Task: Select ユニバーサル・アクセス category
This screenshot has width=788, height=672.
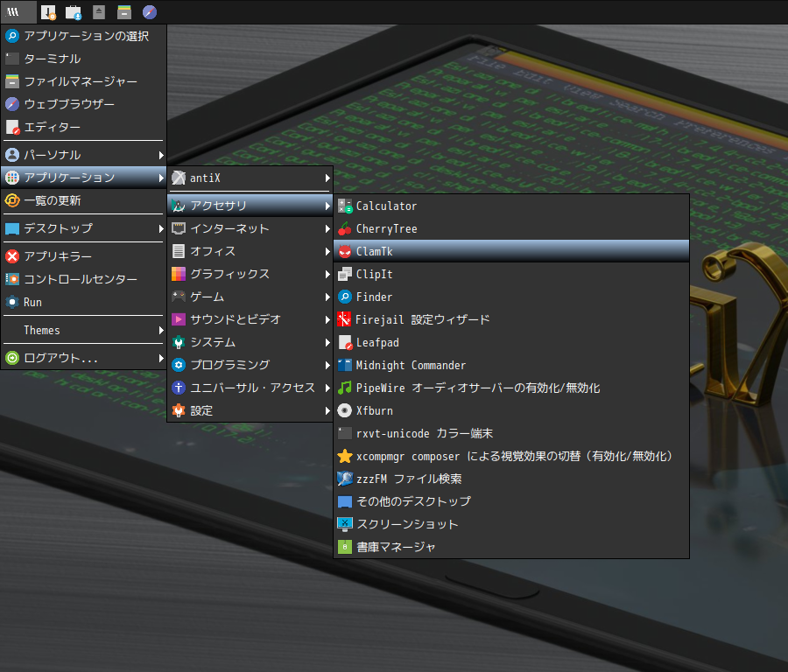Action: (250, 388)
